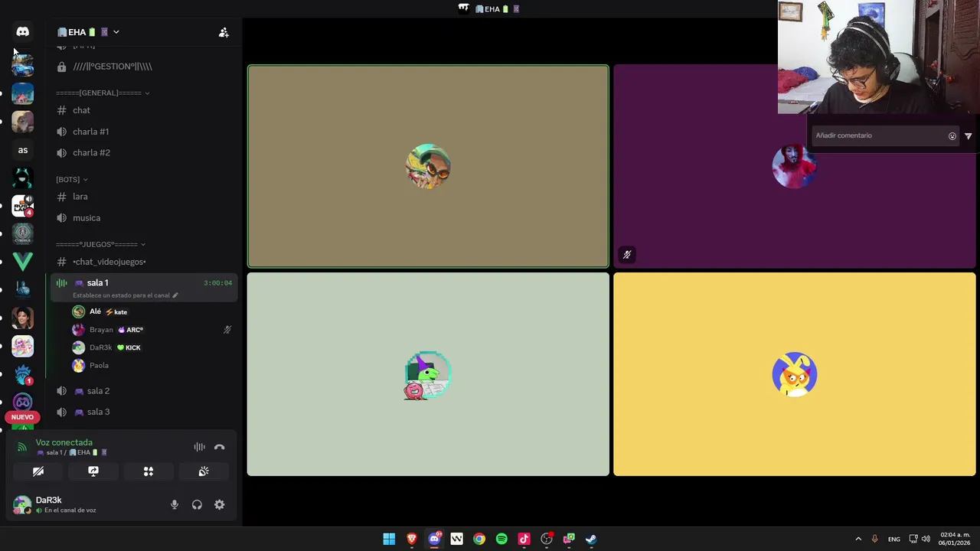
Task: Focus the pale green video tile
Action: pos(428,374)
